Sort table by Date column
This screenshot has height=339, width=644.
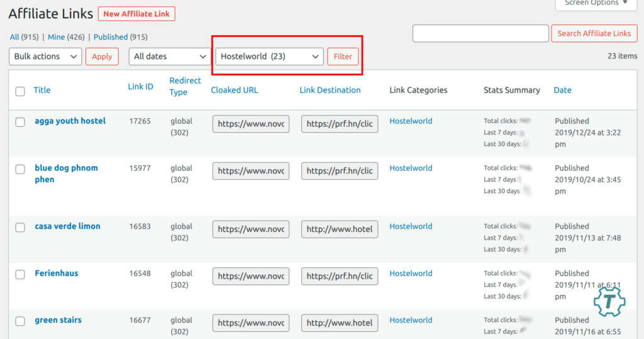coord(562,90)
